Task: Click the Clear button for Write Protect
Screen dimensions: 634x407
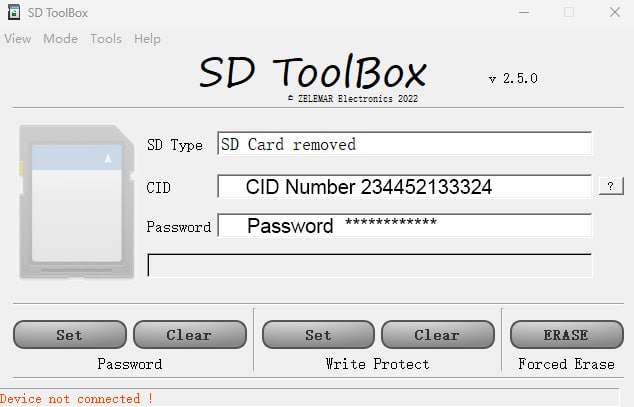Action: click(437, 335)
